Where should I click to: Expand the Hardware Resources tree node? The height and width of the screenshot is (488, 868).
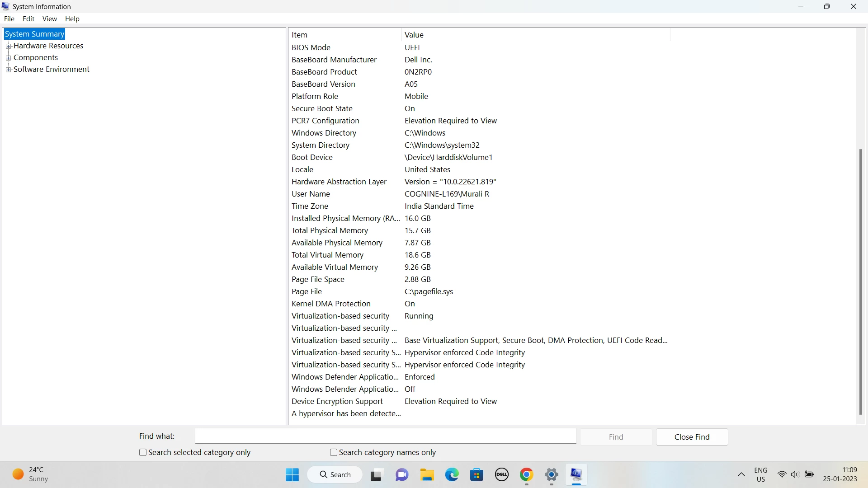tap(8, 46)
